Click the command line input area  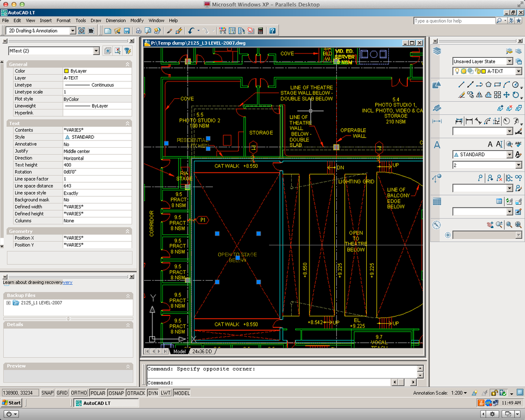point(269,383)
